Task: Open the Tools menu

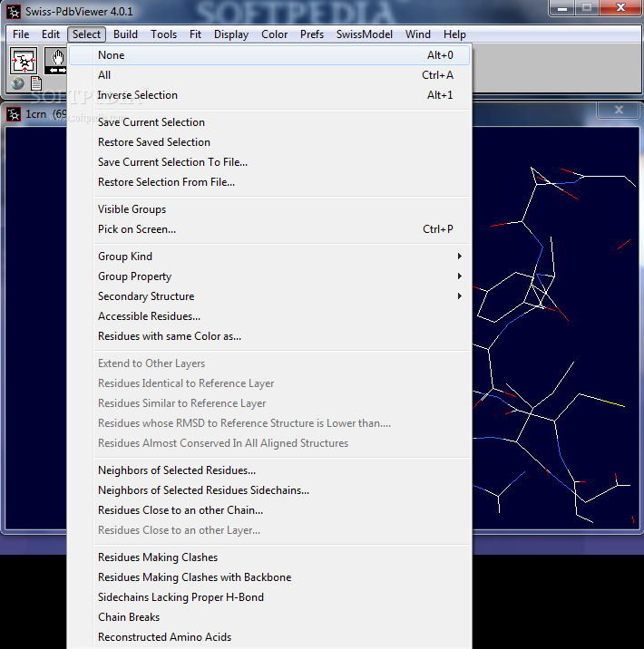Action: click(163, 34)
